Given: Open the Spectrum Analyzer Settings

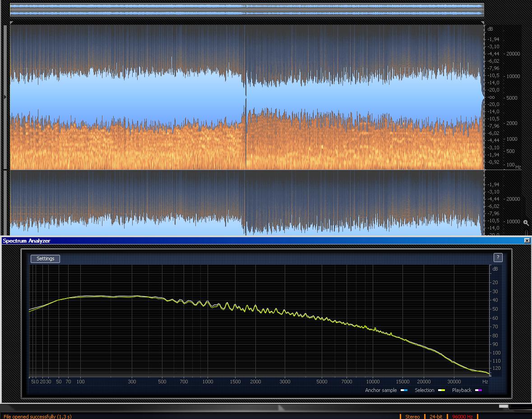Looking at the screenshot, I should pos(46,258).
